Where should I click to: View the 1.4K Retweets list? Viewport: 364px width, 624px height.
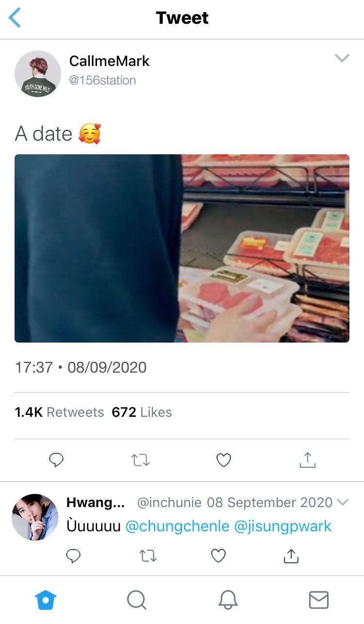coord(59,412)
